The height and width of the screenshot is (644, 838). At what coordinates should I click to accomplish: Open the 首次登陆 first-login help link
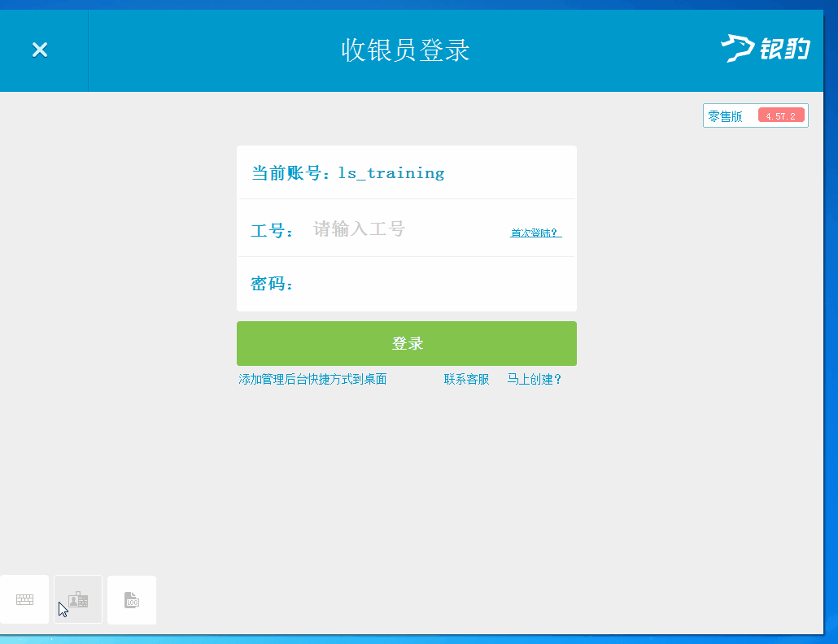pyautogui.click(x=535, y=233)
